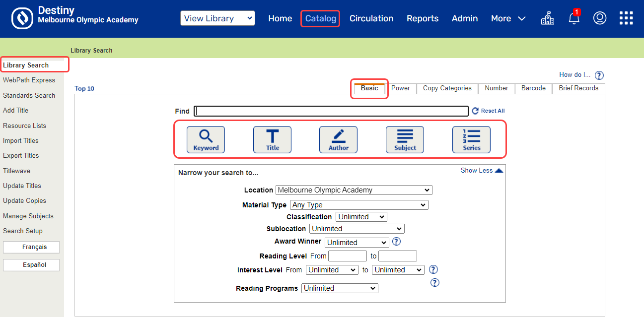This screenshot has width=644, height=317.
Task: Click the How do I help icon
Action: (x=599, y=75)
